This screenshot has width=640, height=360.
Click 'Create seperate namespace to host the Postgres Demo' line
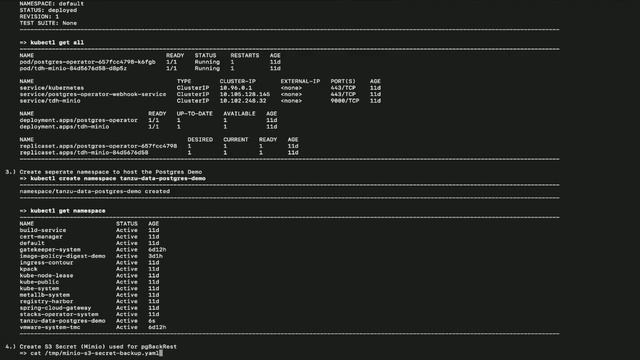pyautogui.click(x=111, y=172)
